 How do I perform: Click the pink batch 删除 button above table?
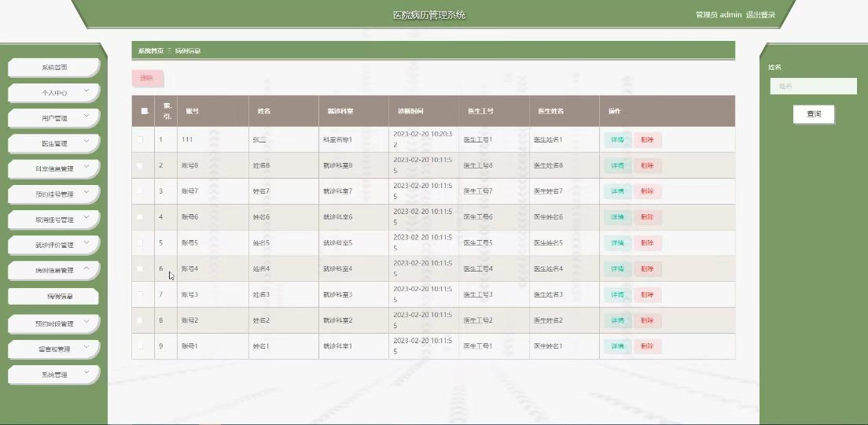(x=147, y=78)
